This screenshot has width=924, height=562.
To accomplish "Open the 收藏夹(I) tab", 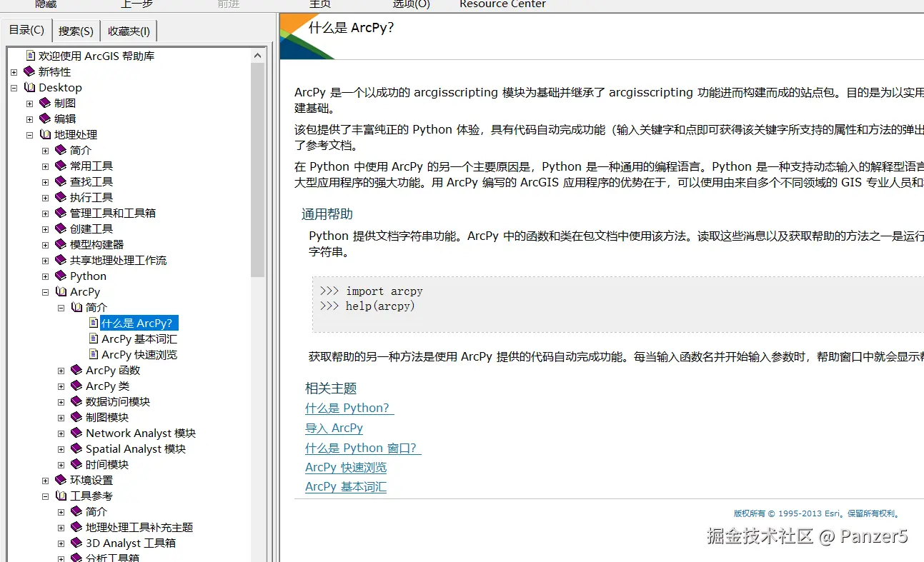I will click(x=129, y=31).
